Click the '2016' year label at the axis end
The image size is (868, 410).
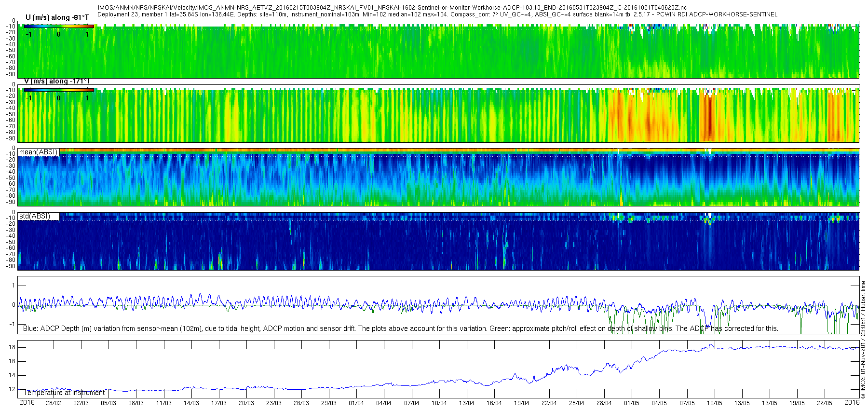852,403
